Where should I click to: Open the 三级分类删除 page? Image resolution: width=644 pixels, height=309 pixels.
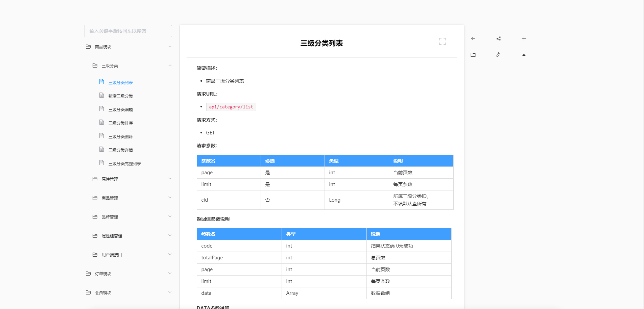(121, 136)
